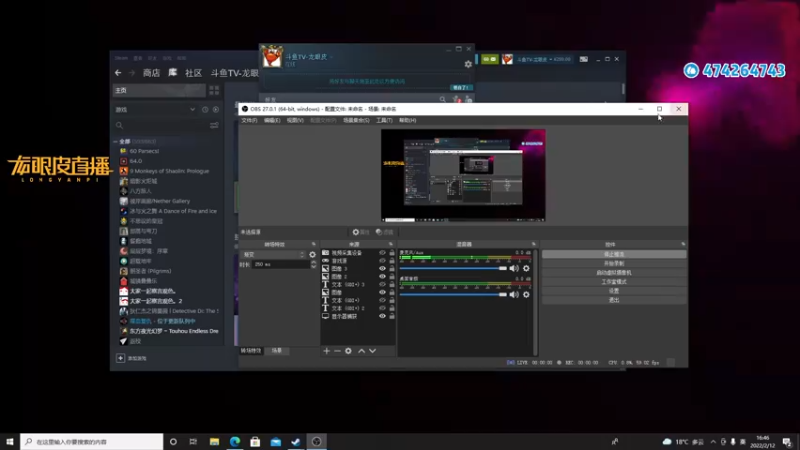800x450 pixels.
Task: Open the Steam friends list settings gear
Action: [x=468, y=64]
